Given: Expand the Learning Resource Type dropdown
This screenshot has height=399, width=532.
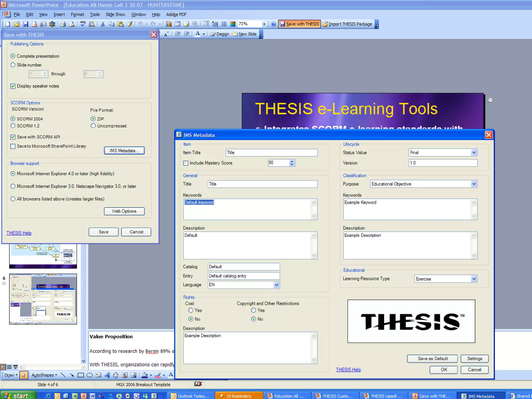Looking at the screenshot, I should click(474, 279).
